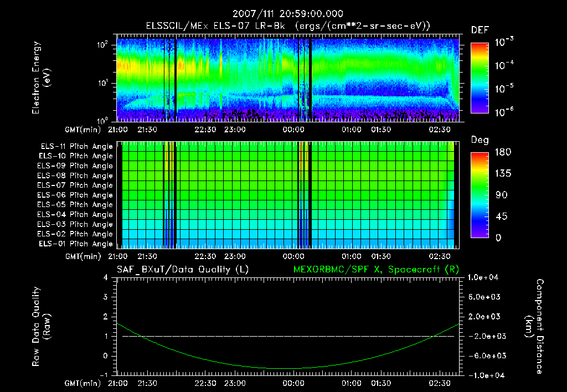This screenshot has width=567, height=392.
Task: Select the ELS-01 Pitch Angle row label
Action: pos(76,244)
